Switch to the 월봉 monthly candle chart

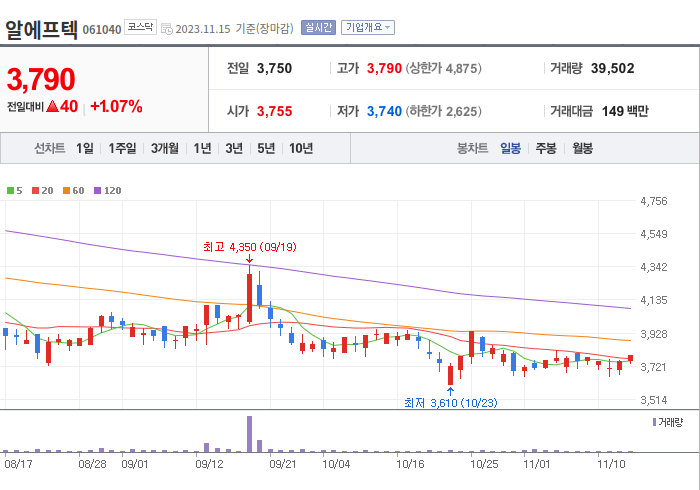coord(583,148)
